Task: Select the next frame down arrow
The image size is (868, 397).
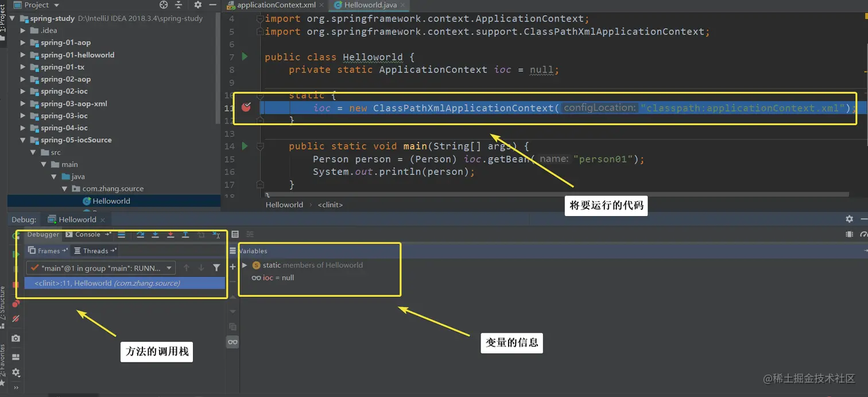Action: click(201, 268)
